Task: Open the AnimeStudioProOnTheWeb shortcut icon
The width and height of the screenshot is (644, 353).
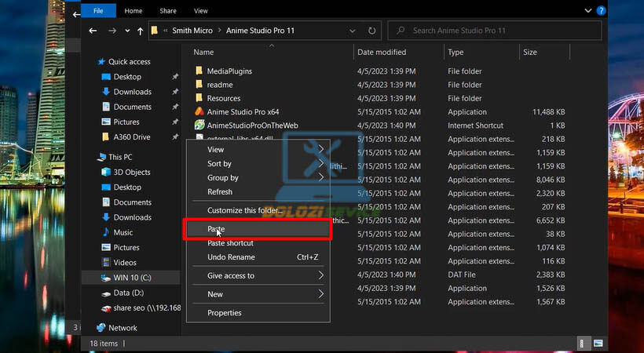Action: click(x=199, y=126)
